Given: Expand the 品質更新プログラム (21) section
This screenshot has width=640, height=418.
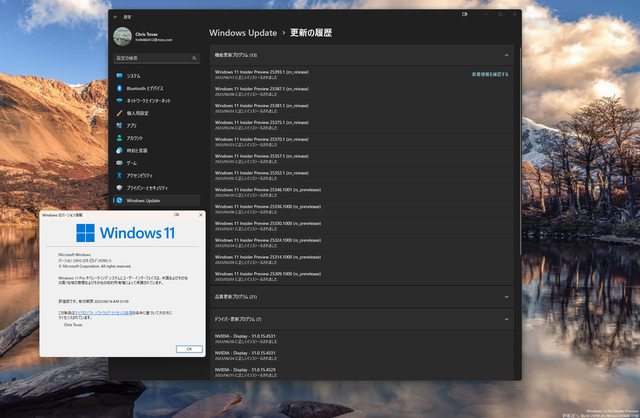Looking at the screenshot, I should click(506, 297).
